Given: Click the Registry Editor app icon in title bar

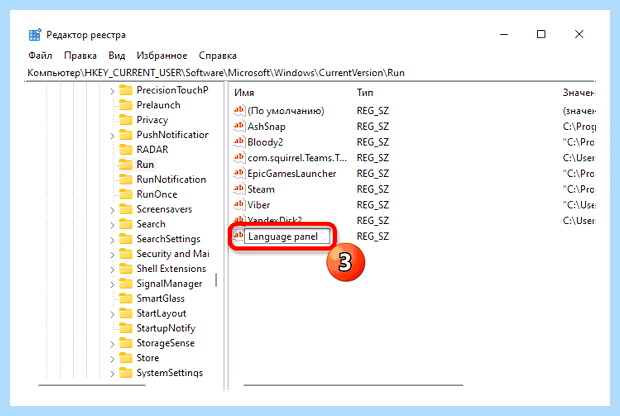Looking at the screenshot, I should tap(35, 35).
